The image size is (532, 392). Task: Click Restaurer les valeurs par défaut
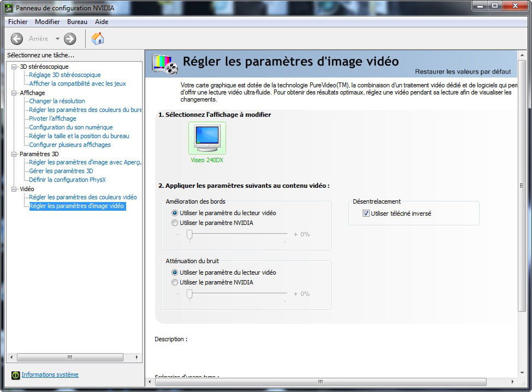click(x=463, y=72)
